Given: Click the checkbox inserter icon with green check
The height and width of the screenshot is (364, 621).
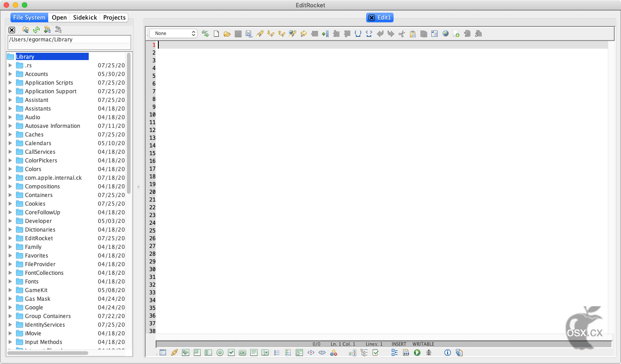Looking at the screenshot, I should point(231,353).
